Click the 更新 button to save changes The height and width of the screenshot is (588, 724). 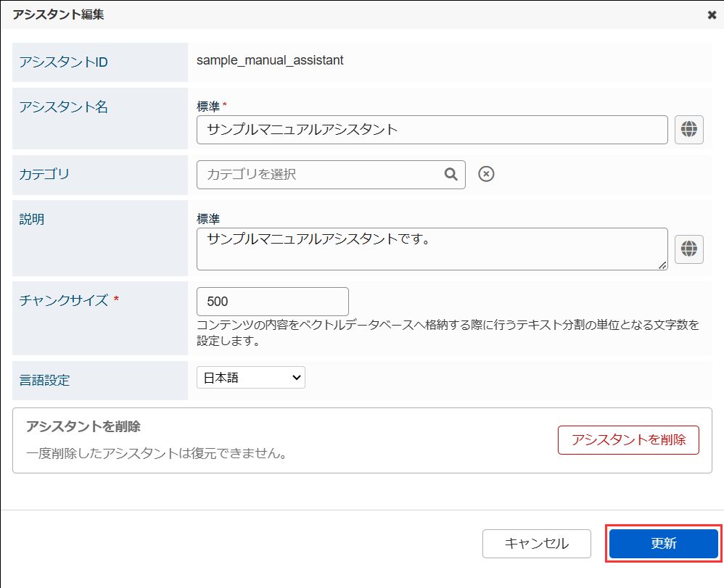(663, 543)
